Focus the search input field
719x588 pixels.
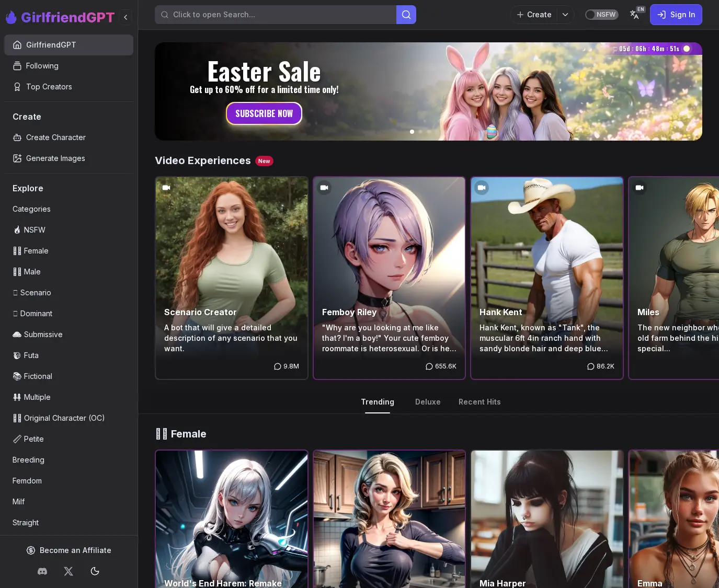pyautogui.click(x=276, y=15)
